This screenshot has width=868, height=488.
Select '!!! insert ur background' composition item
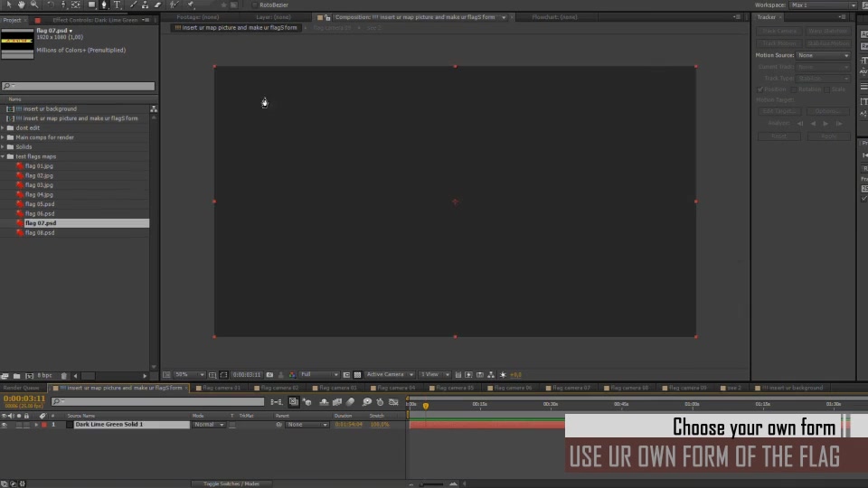tap(46, 109)
